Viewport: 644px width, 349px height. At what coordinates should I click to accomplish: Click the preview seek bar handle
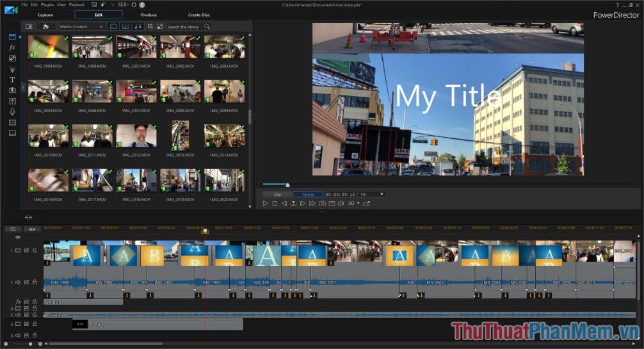[x=288, y=185]
